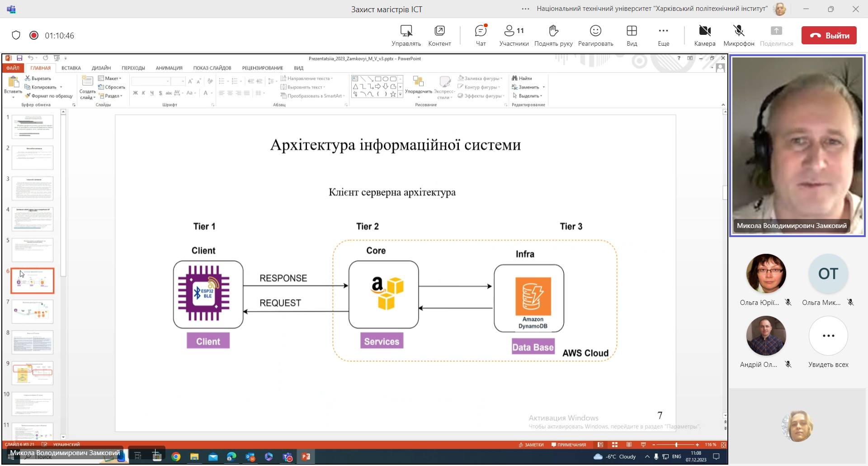Viewport: 868px width, 466px height.
Task: Click the ЗАМЕТКИ notes button in status bar
Action: coord(531,445)
